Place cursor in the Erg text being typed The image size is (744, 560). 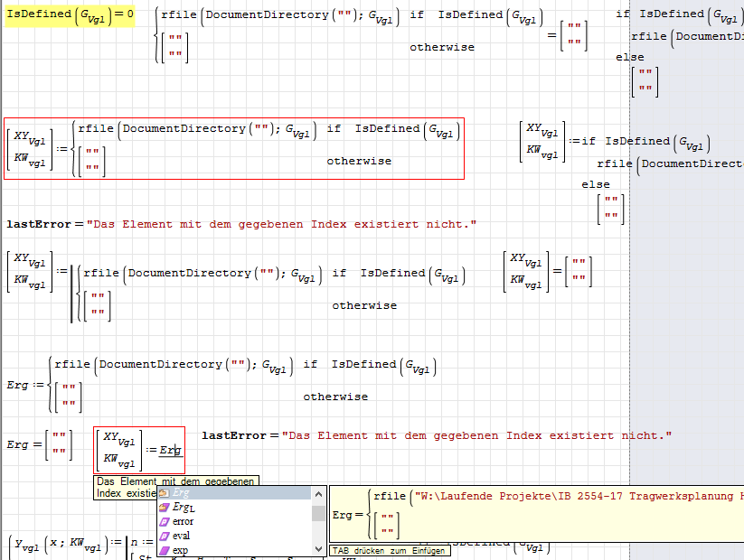pyautogui.click(x=171, y=450)
